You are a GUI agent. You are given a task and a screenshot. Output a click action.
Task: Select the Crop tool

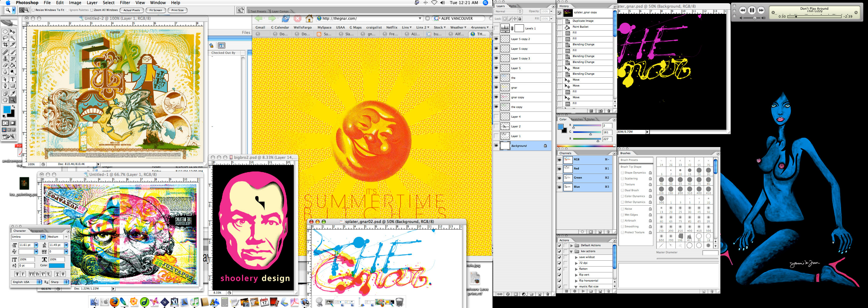(x=5, y=44)
